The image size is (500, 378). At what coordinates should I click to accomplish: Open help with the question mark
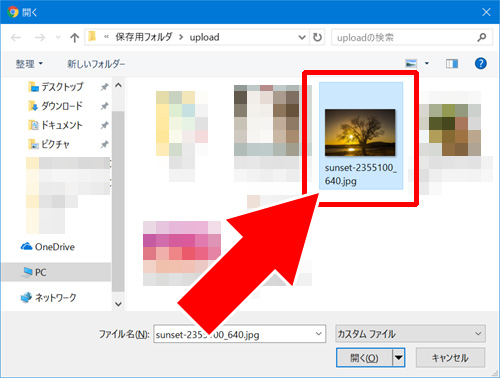pos(480,63)
